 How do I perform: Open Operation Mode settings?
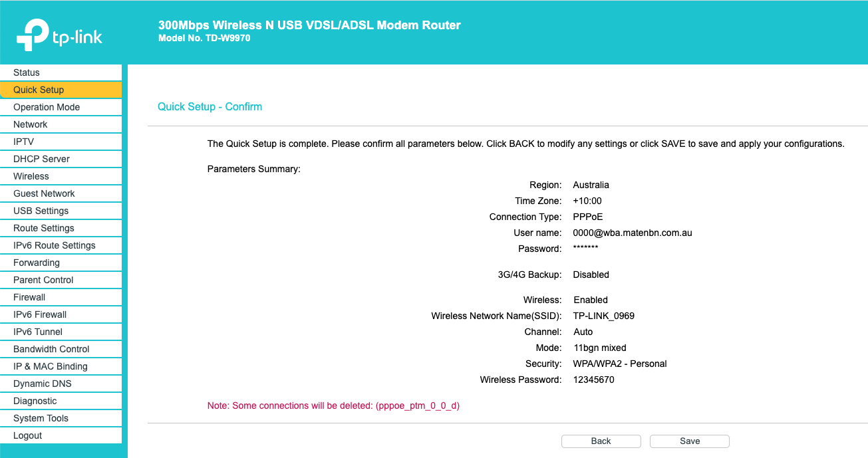(x=61, y=107)
